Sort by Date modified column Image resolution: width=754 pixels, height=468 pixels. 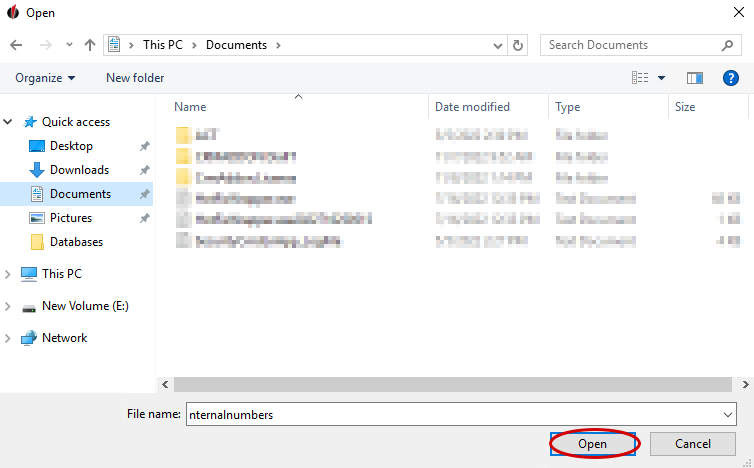pos(472,107)
